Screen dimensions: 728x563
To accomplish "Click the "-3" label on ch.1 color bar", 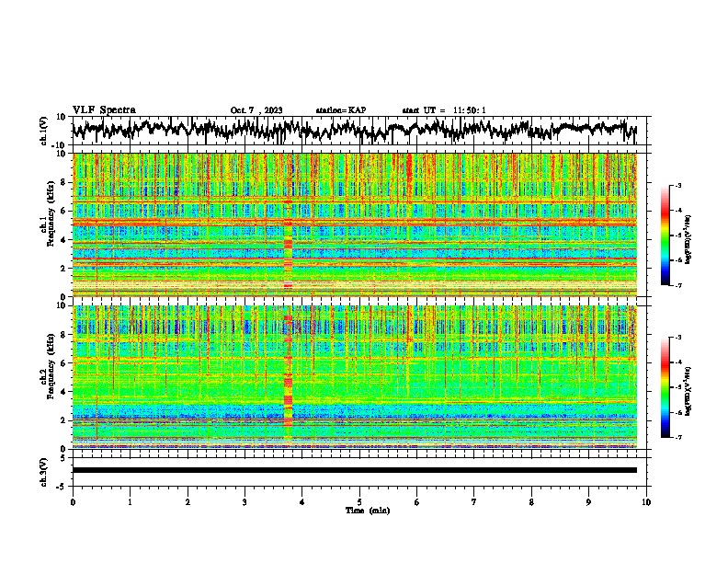I will coord(677,185).
